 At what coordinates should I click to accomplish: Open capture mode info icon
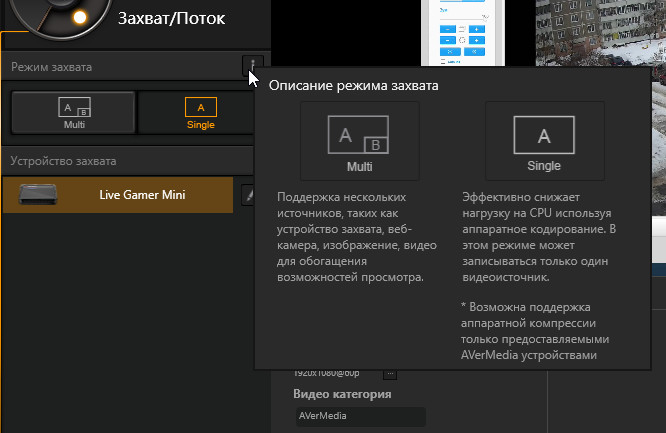253,66
